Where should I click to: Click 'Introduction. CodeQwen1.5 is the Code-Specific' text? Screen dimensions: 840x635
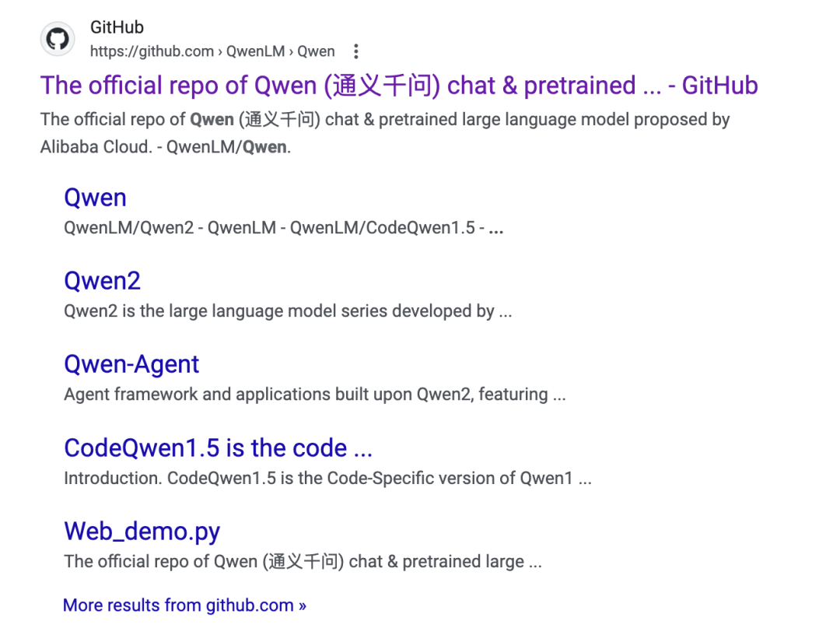(328, 478)
